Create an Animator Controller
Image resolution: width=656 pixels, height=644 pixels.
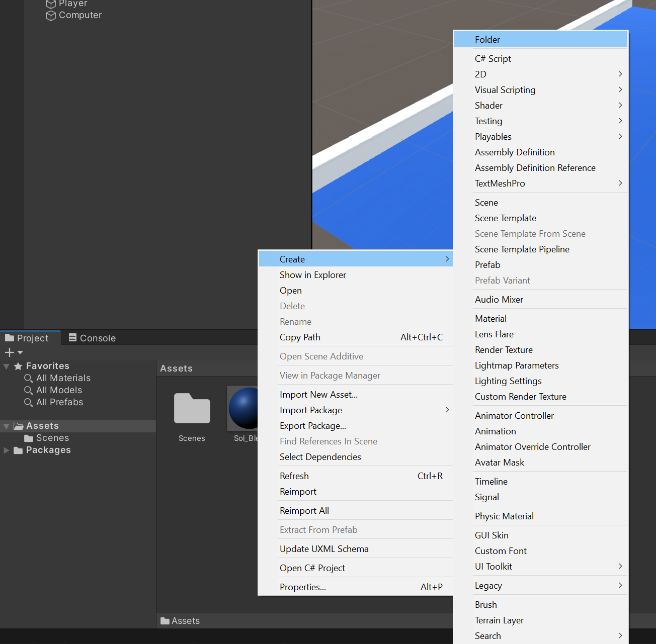pos(541,416)
